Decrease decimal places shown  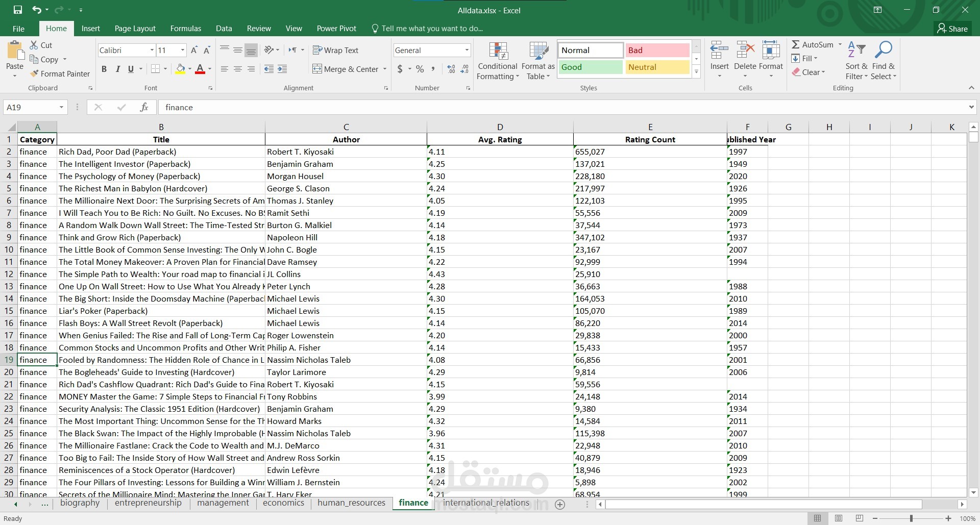[x=464, y=69]
